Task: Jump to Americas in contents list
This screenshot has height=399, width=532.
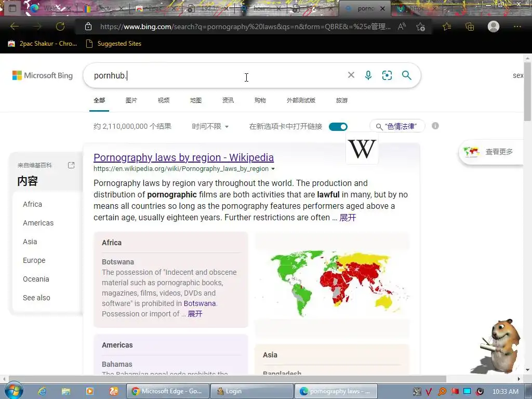Action: 38,223
